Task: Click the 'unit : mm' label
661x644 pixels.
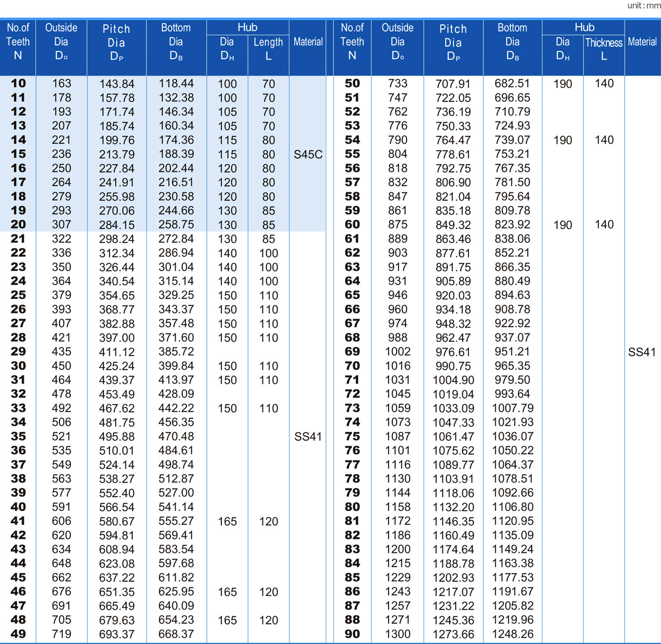Action: coord(644,6)
